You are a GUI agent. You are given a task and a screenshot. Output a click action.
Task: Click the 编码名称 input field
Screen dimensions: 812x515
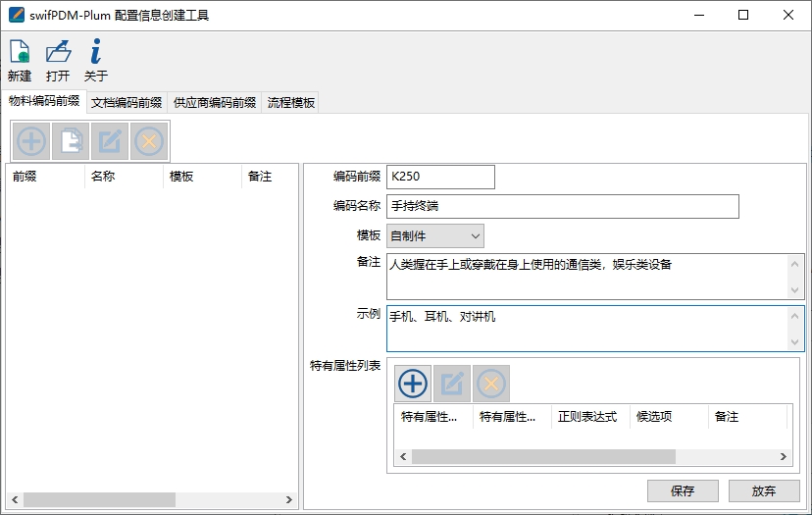[562, 206]
